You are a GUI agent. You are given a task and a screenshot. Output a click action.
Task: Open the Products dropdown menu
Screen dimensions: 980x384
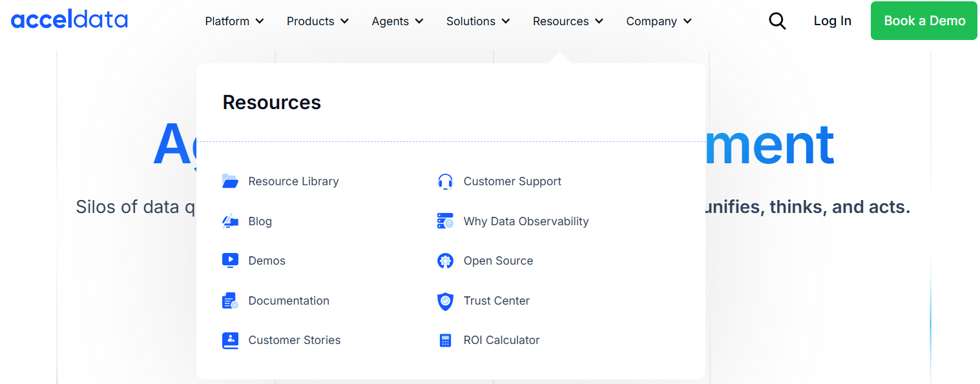[317, 21]
